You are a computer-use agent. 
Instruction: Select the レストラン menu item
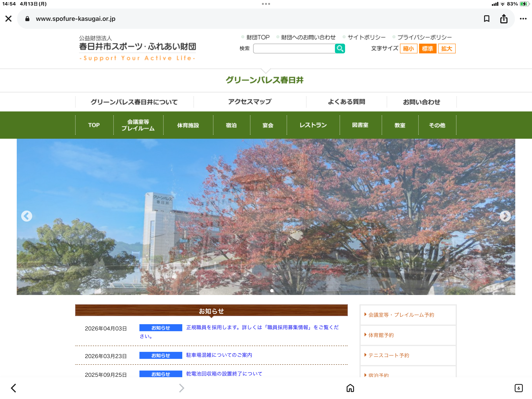313,125
